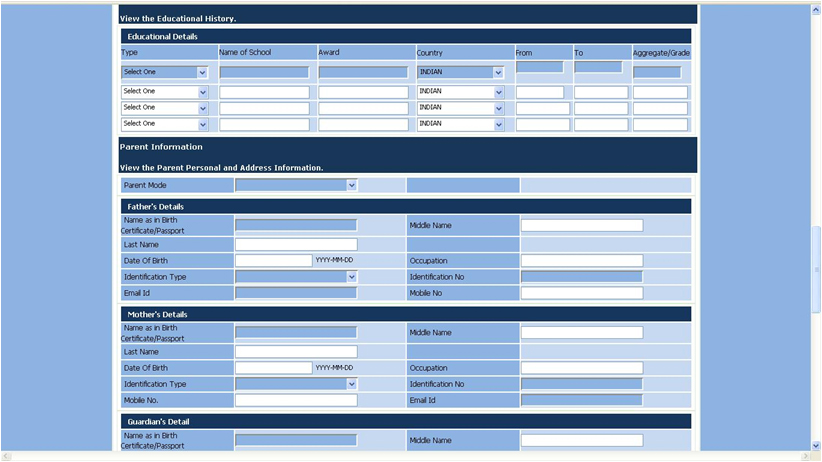Click Award field in first education row
Viewport: 822px width, 462px height.
click(x=363, y=72)
